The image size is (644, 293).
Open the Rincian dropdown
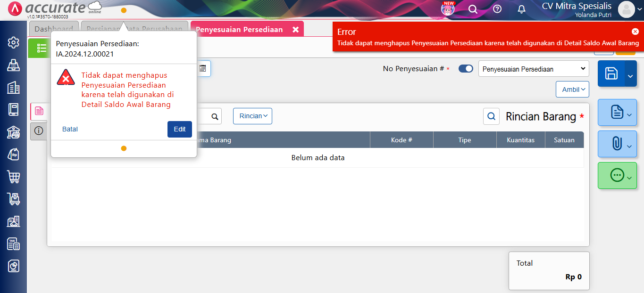pos(252,116)
